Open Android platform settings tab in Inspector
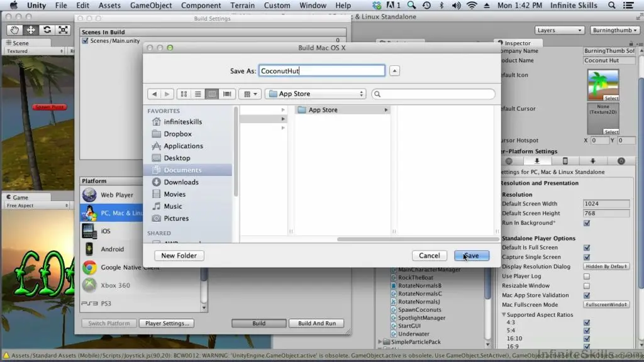644x362 pixels. point(592,162)
